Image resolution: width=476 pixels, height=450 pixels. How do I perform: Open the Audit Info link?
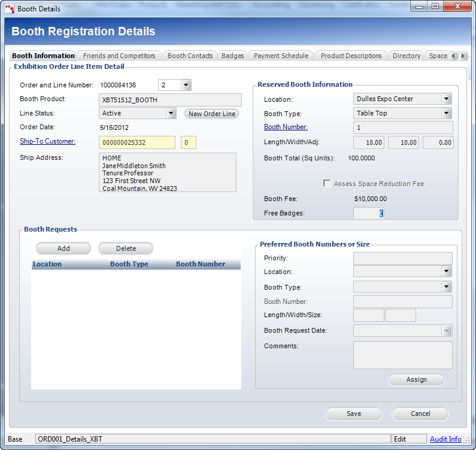point(445,439)
